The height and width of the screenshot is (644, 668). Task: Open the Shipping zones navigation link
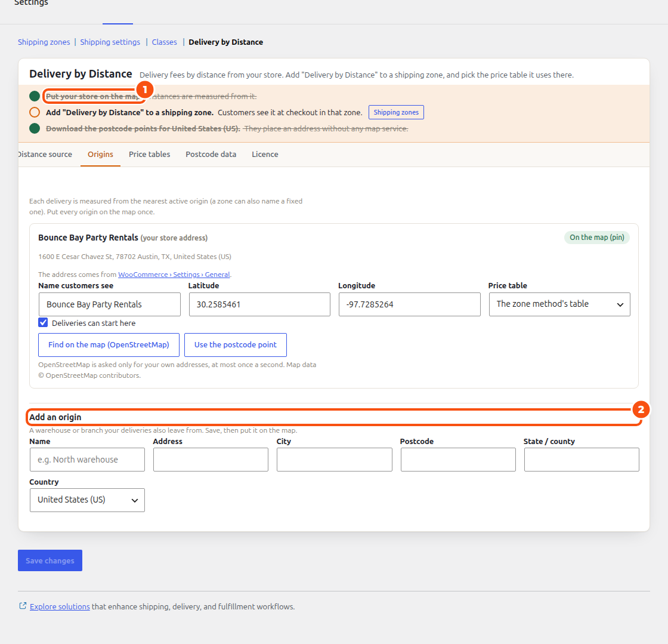(x=44, y=42)
